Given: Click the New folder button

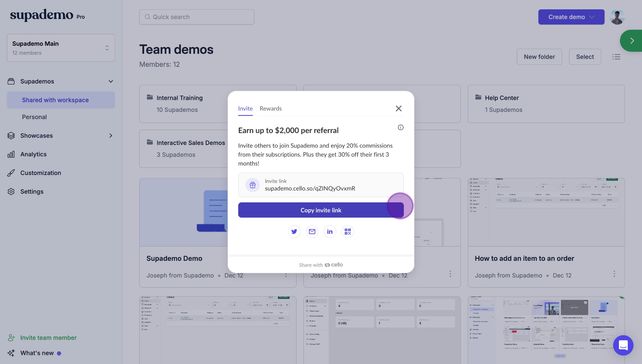Looking at the screenshot, I should click(539, 57).
